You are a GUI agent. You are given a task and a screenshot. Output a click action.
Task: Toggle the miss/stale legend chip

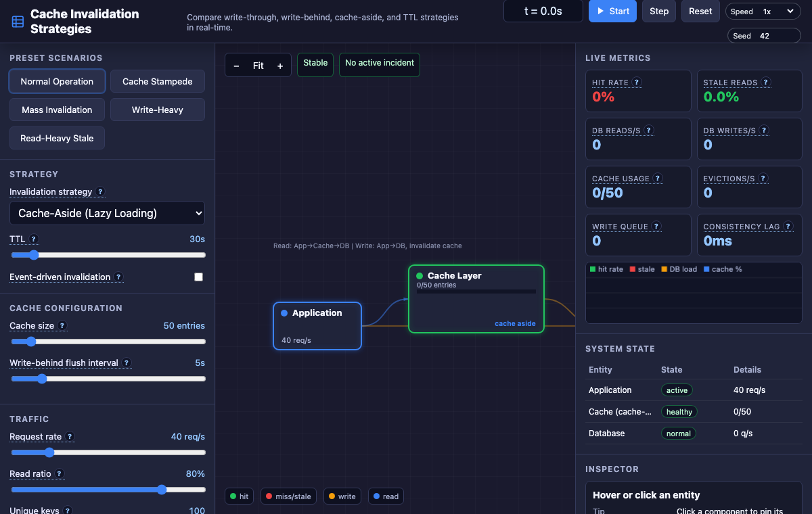(x=289, y=496)
